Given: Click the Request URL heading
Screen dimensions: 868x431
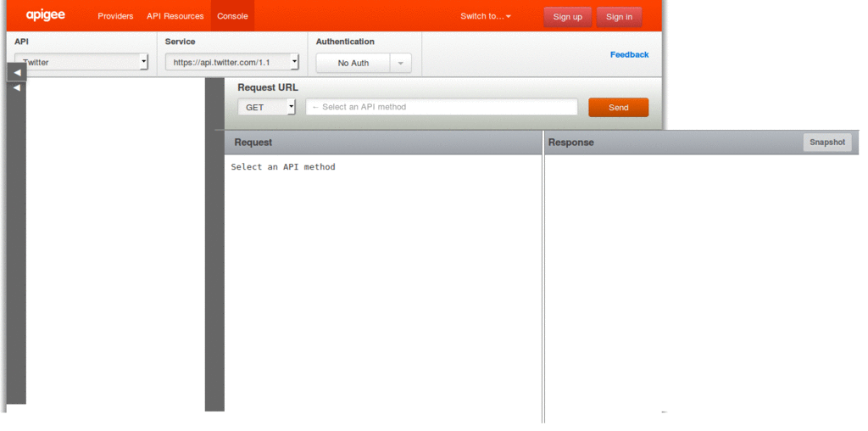Looking at the screenshot, I should (267, 87).
